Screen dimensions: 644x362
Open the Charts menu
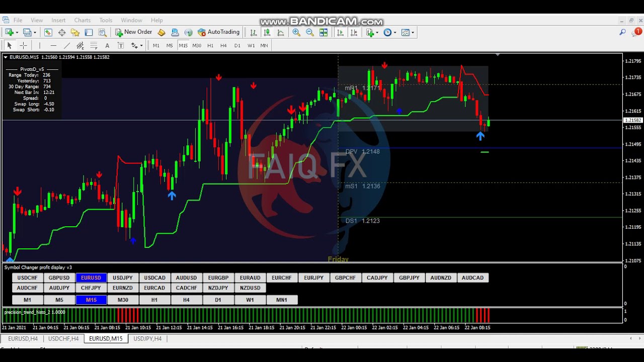83,20
